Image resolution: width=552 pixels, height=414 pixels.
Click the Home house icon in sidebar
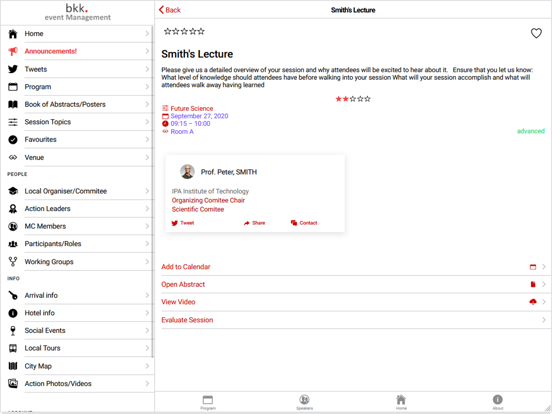(x=13, y=34)
